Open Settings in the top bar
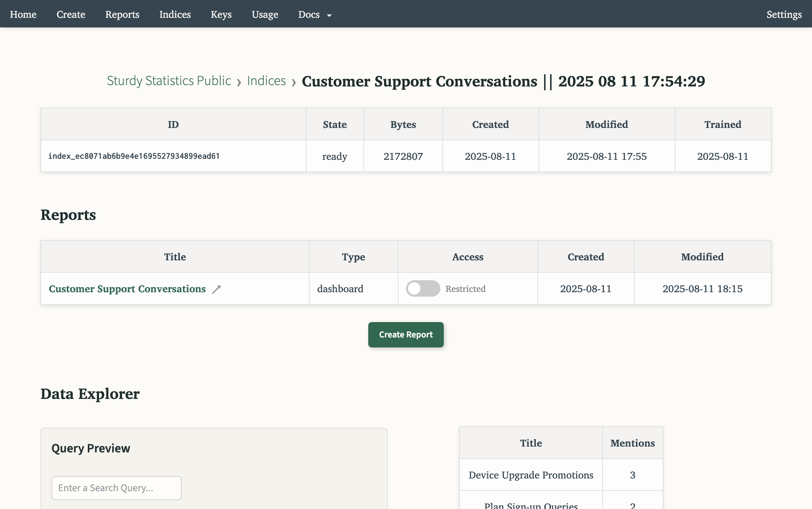Image resolution: width=812 pixels, height=509 pixels. pos(784,14)
